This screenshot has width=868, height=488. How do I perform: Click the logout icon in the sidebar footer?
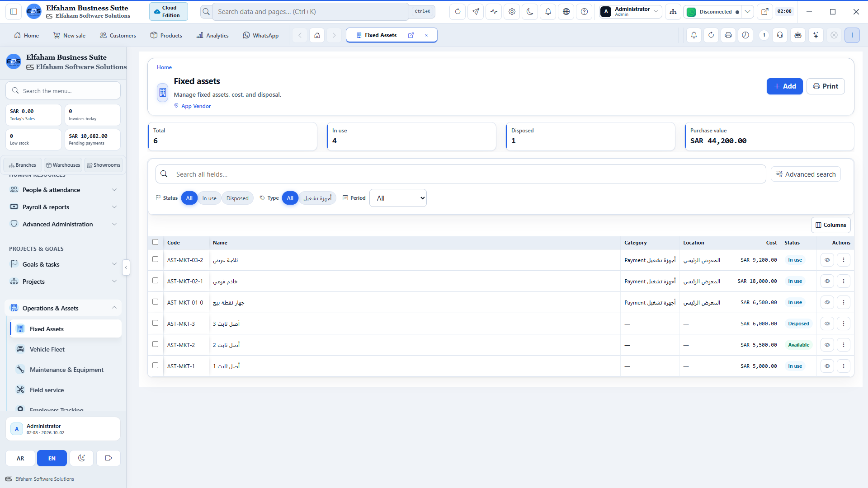(x=108, y=458)
